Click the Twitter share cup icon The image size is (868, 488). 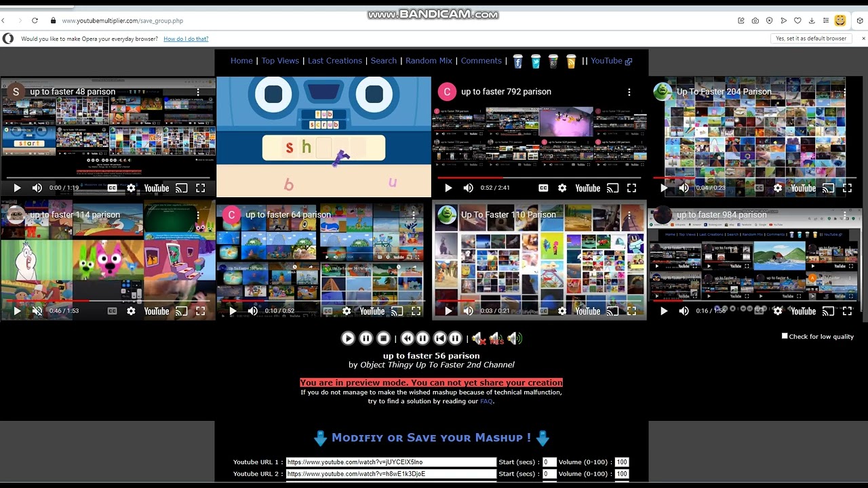click(x=536, y=62)
